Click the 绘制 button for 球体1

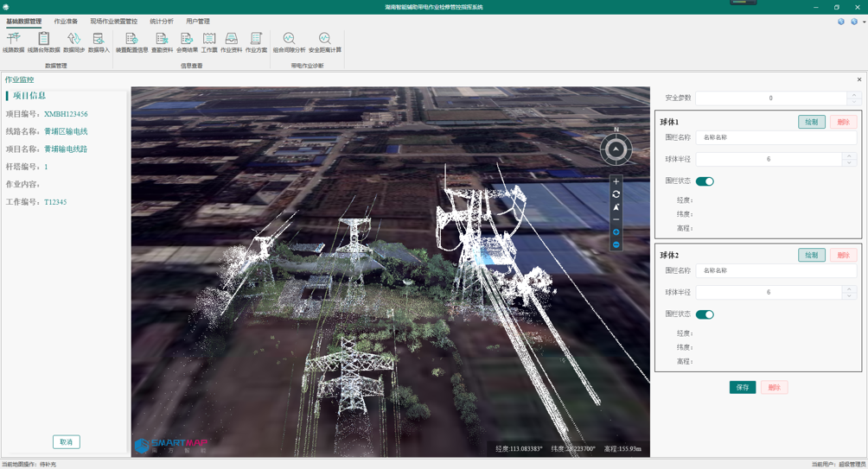coord(811,122)
